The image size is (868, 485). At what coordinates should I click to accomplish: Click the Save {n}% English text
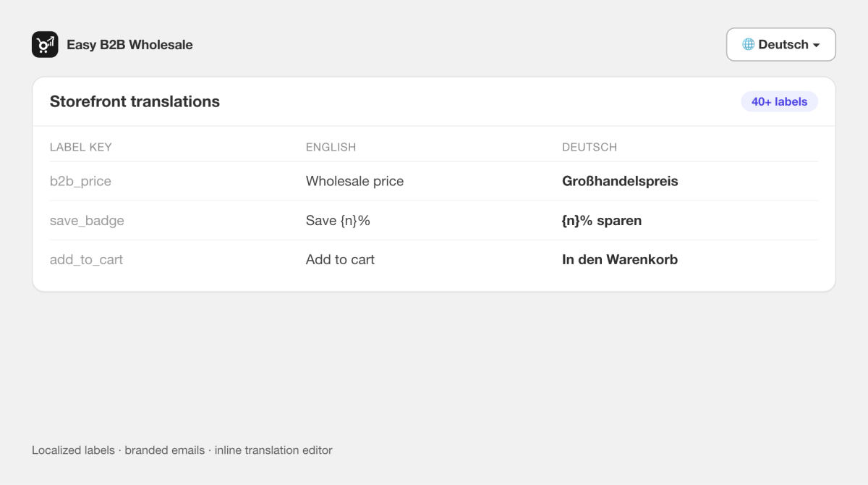pyautogui.click(x=338, y=220)
